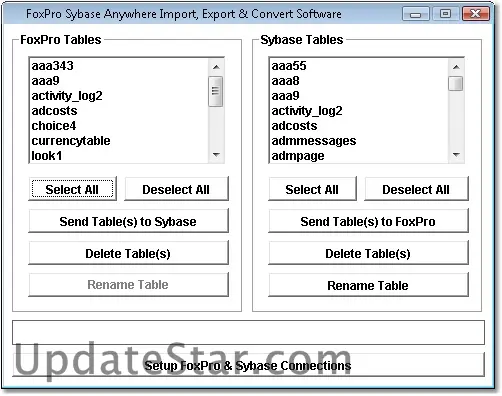502x396 pixels.
Task: Click Select All under Sybase Tables
Action: point(312,189)
